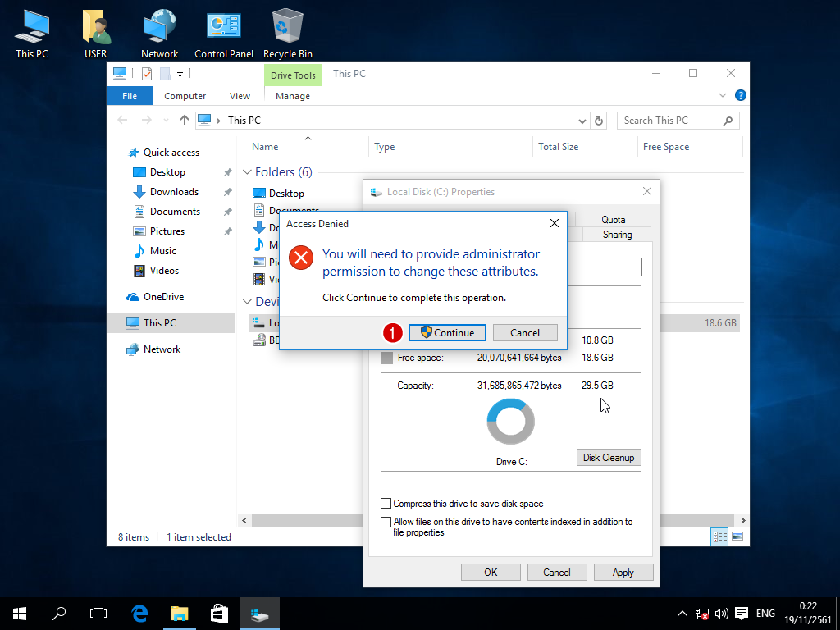
Task: Open the File menu in Explorer
Action: pyautogui.click(x=129, y=96)
